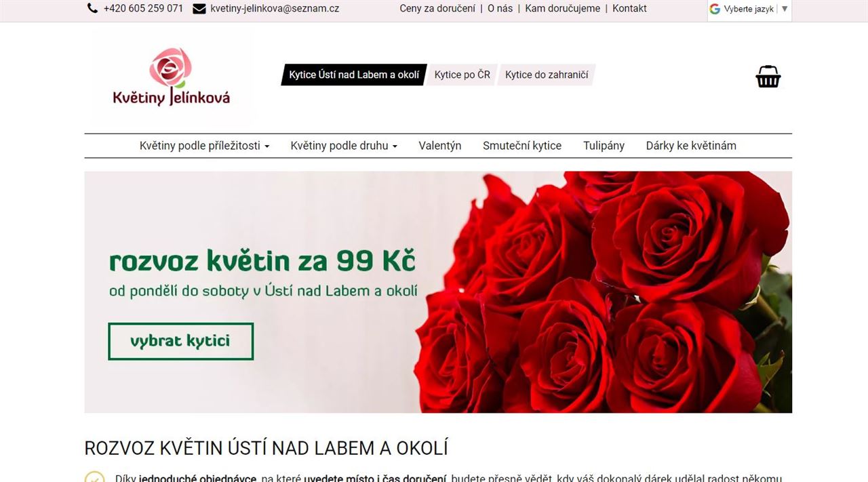Viewport: 868px width, 482px height.
Task: Expand Květiny podle příležitosti menu
Action: point(204,146)
